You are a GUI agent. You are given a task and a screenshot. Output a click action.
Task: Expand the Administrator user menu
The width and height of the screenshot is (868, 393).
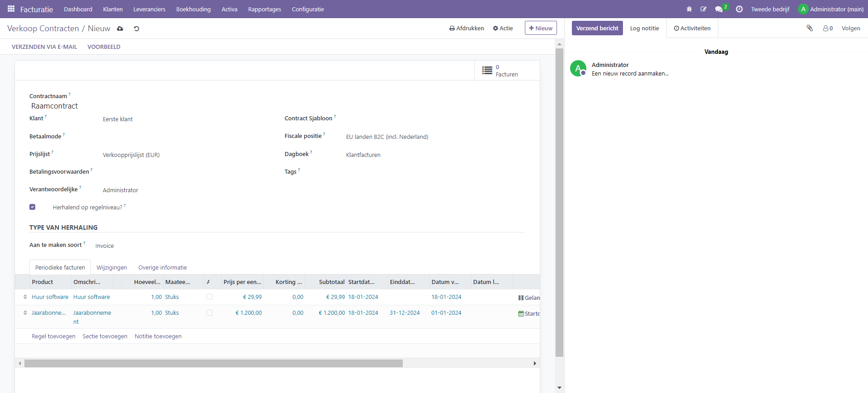point(831,9)
